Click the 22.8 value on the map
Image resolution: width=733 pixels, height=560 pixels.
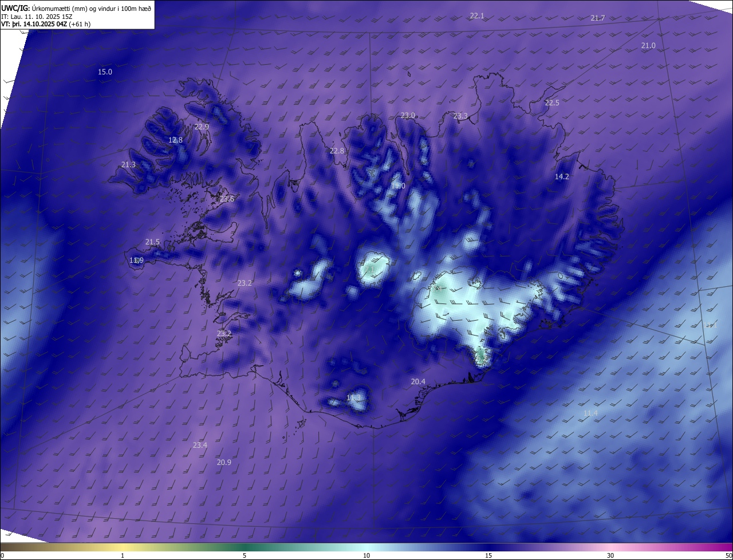click(337, 151)
